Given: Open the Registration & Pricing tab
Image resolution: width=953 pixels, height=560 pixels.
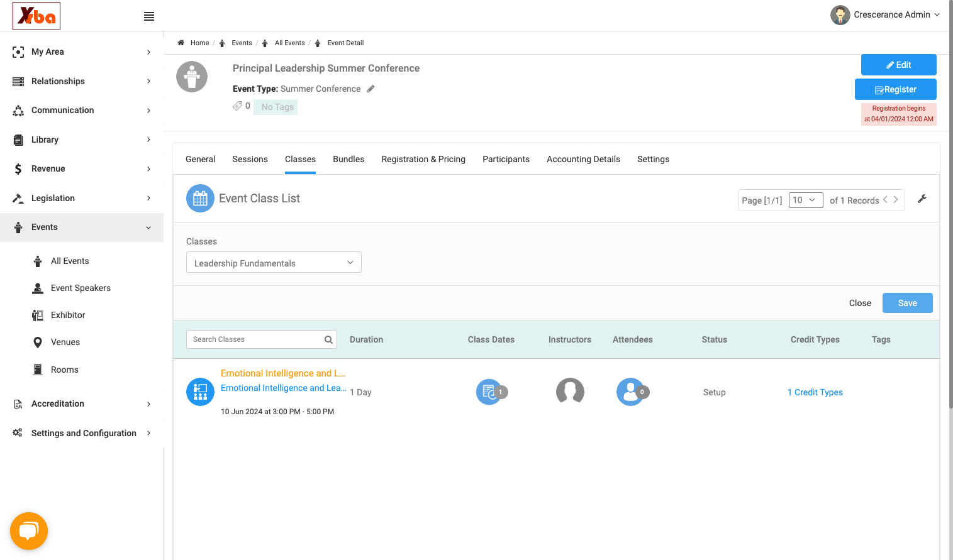Looking at the screenshot, I should pos(423,159).
